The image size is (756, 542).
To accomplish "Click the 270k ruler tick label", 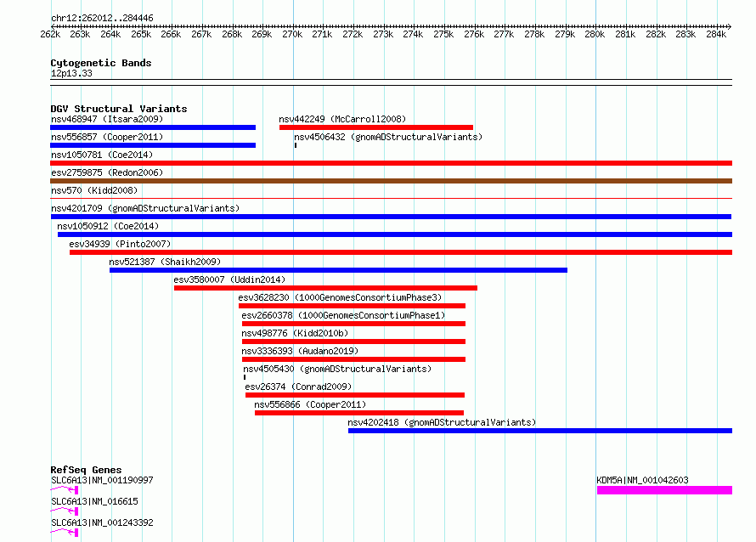I will pyautogui.click(x=292, y=34).
